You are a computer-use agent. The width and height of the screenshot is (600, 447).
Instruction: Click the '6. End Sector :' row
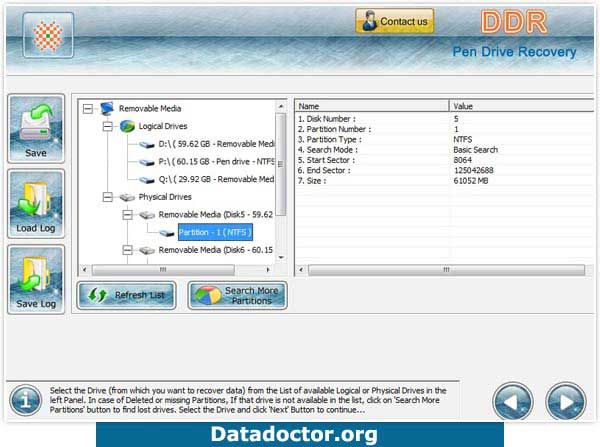click(x=444, y=171)
